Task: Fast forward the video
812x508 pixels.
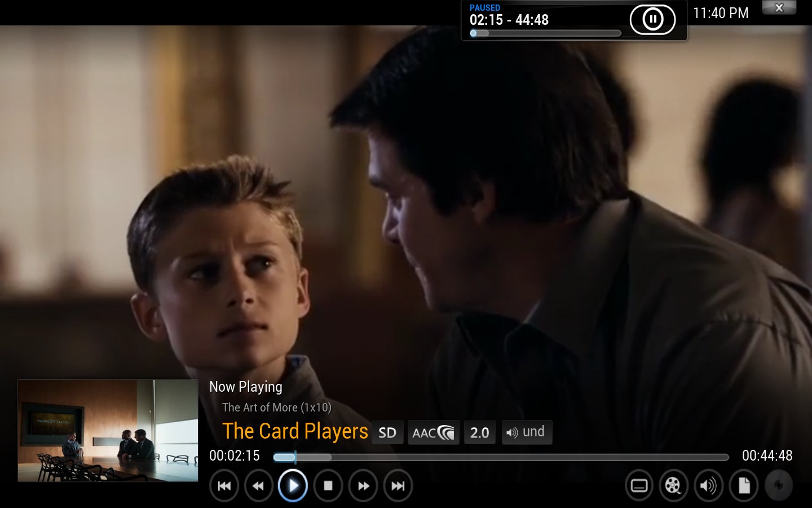Action: (363, 485)
